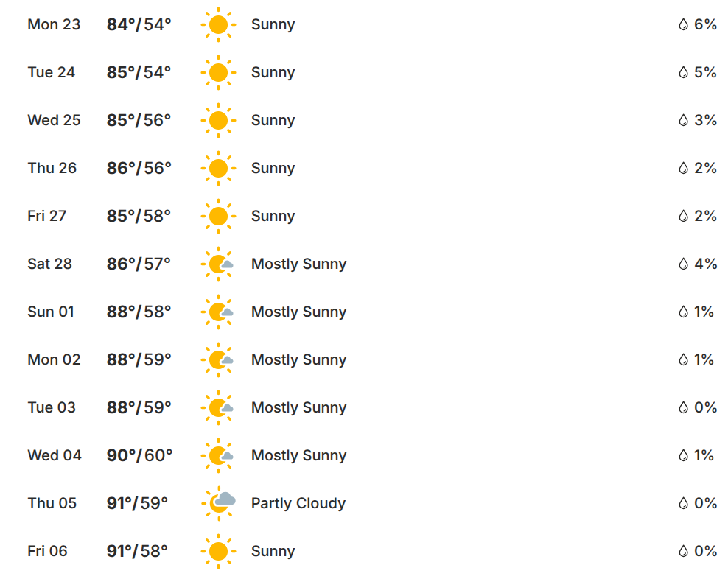Screen dimensions: 728x579
Task: Select the 91°/58° temperature for Fri 06
Action: (137, 551)
